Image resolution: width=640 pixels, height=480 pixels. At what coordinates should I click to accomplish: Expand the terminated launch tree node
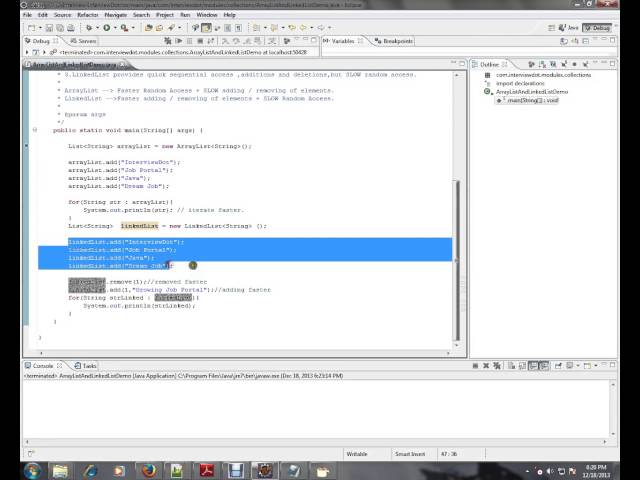point(44,52)
